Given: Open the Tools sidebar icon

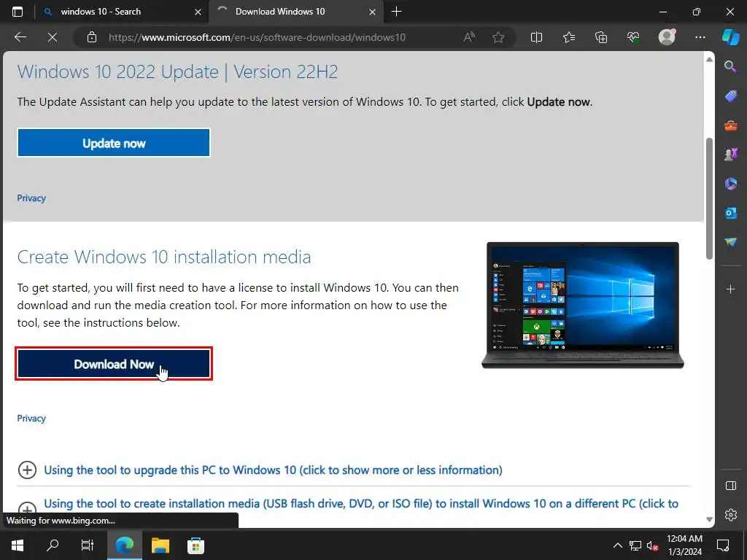Looking at the screenshot, I should 731,125.
